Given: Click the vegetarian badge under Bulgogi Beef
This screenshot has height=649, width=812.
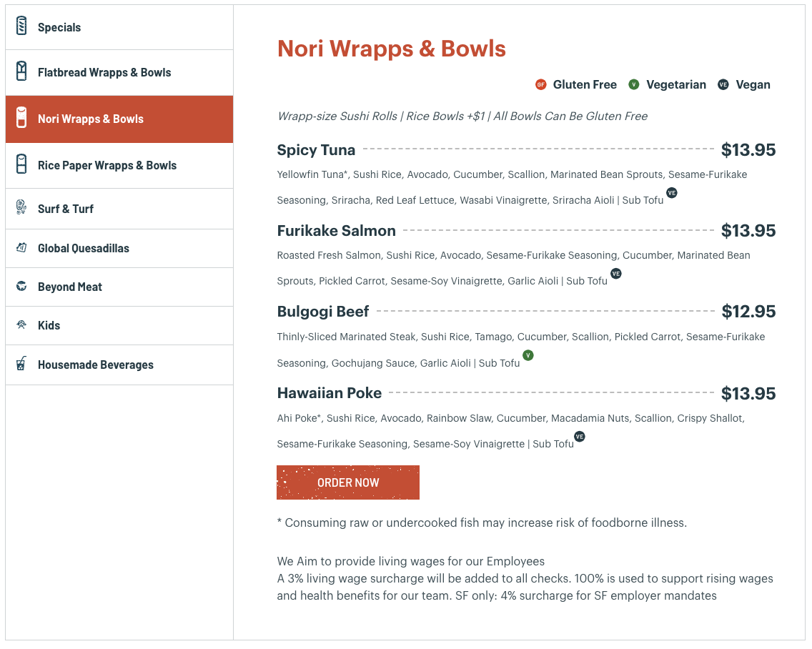Looking at the screenshot, I should [x=528, y=355].
